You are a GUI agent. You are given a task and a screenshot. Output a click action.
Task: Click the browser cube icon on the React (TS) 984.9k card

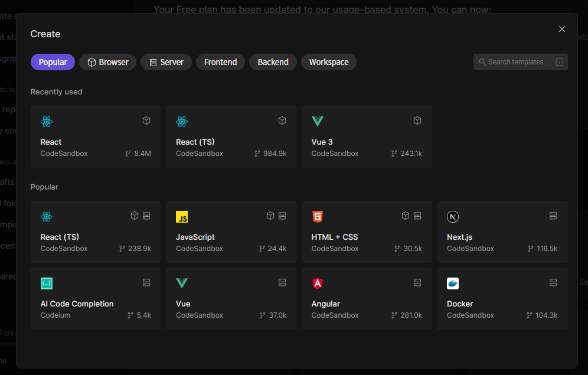tap(282, 120)
